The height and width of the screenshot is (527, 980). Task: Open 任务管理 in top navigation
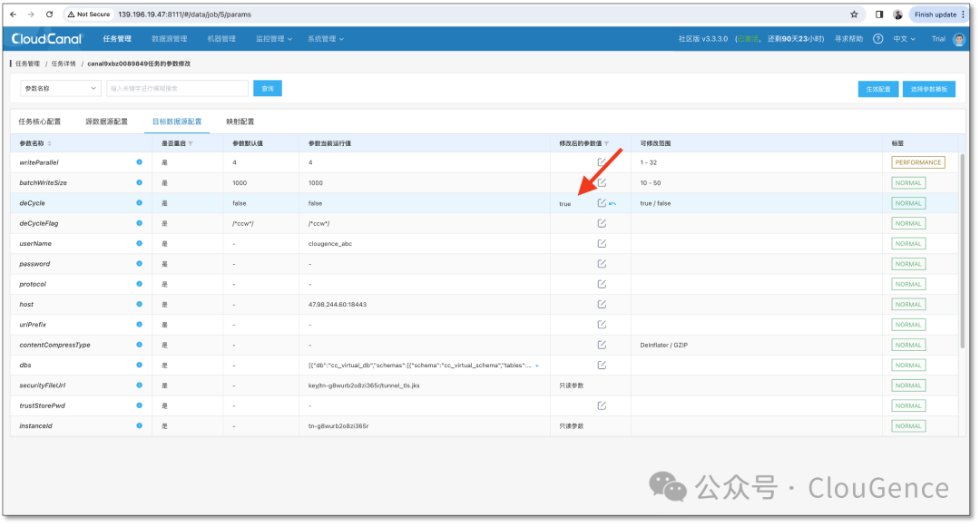(117, 39)
